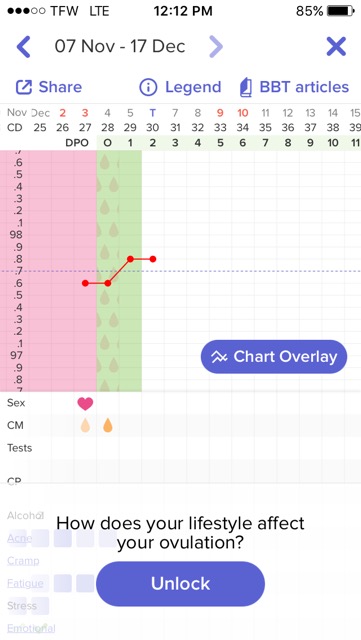Select temperature point on CD 27
Viewport: 361px width, 640px height.
[x=85, y=283]
